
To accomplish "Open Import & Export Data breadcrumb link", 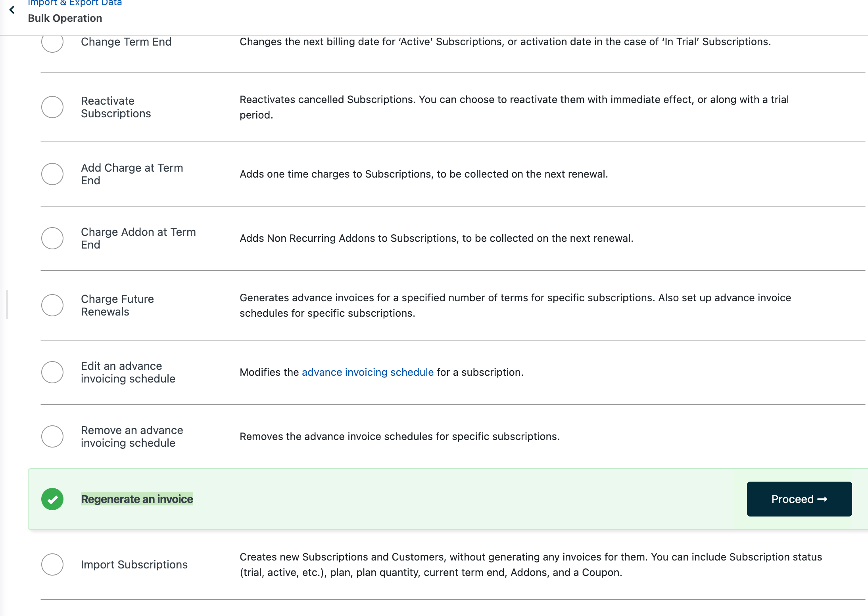I will (75, 3).
